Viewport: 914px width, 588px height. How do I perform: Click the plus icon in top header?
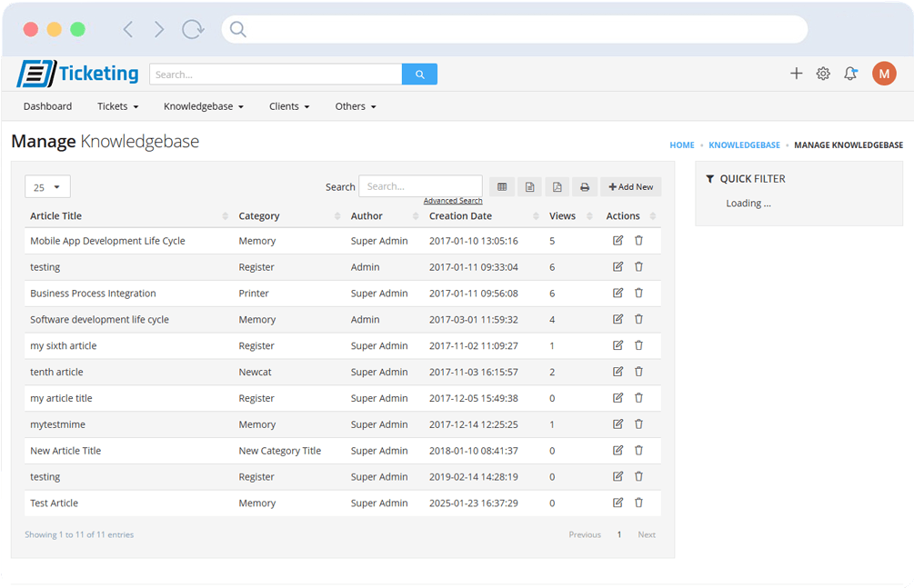point(796,74)
